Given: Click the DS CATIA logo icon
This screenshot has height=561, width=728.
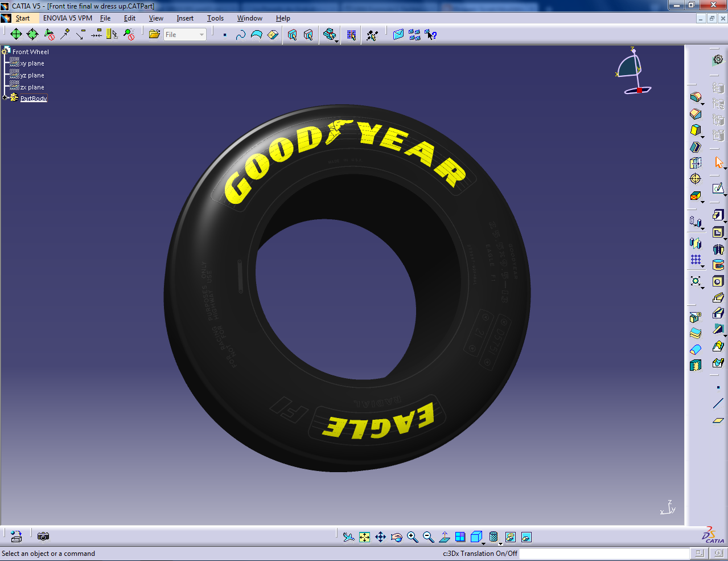Looking at the screenshot, I should tap(713, 535).
